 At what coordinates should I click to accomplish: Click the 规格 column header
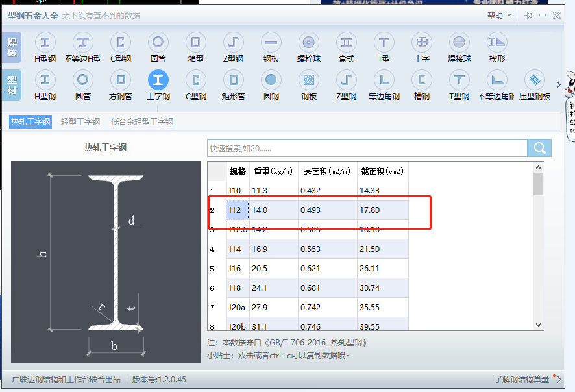tap(238, 171)
